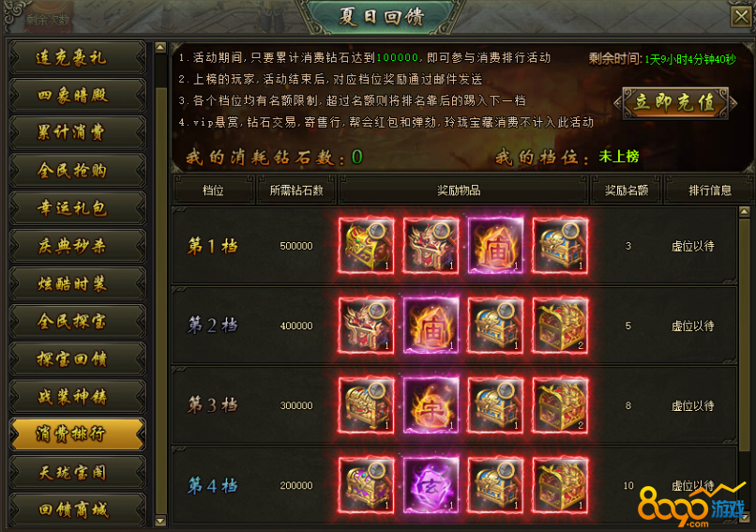
Task: Select the blue-gold chest in 第3档 row
Action: point(495,405)
